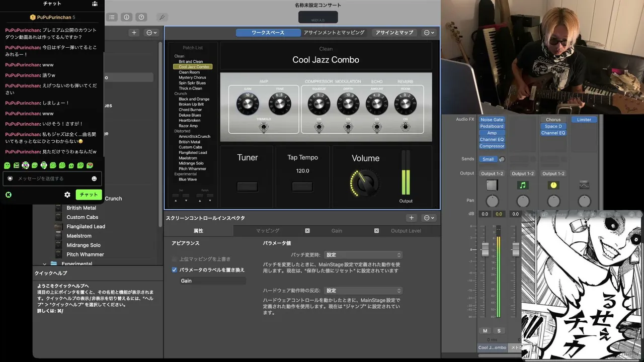The image size is (644, 362).
Task: Close the Gain inspector tab X
Action: tap(307, 231)
